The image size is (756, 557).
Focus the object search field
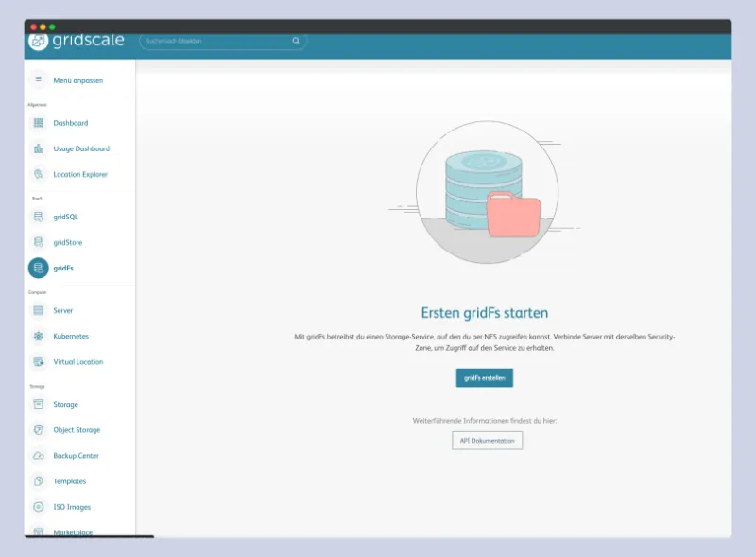(223, 41)
